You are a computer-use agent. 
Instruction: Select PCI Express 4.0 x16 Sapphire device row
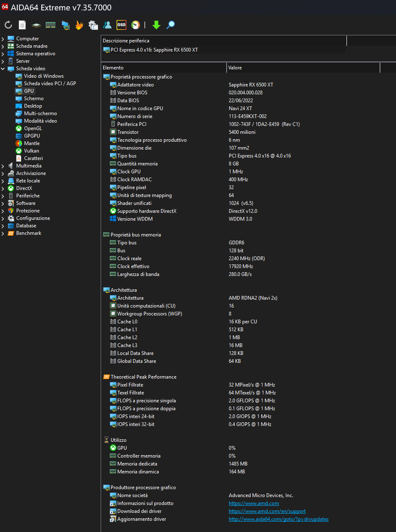[224, 50]
